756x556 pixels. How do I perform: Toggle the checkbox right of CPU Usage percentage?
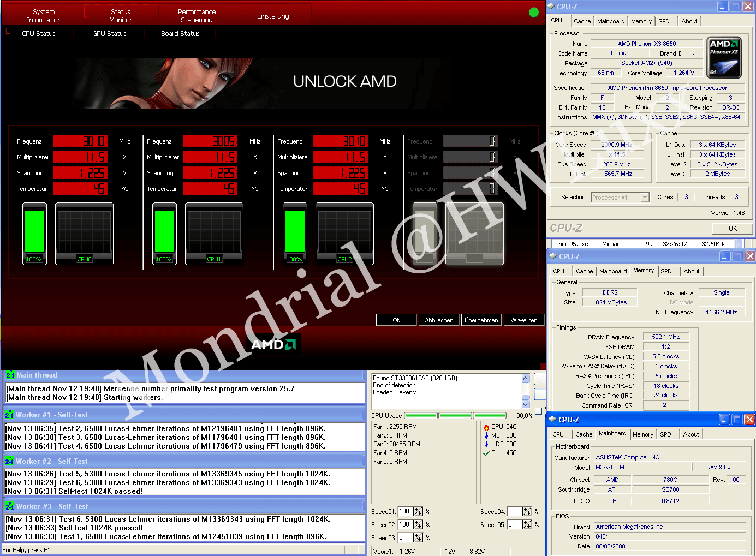coord(539,411)
